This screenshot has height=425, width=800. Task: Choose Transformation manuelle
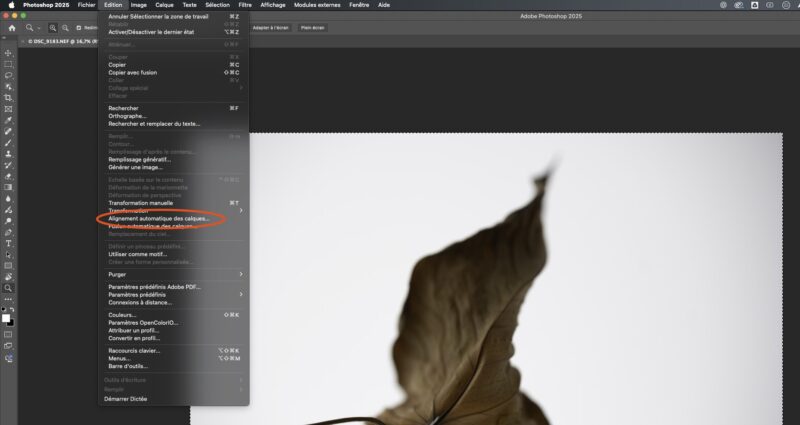pos(173,203)
